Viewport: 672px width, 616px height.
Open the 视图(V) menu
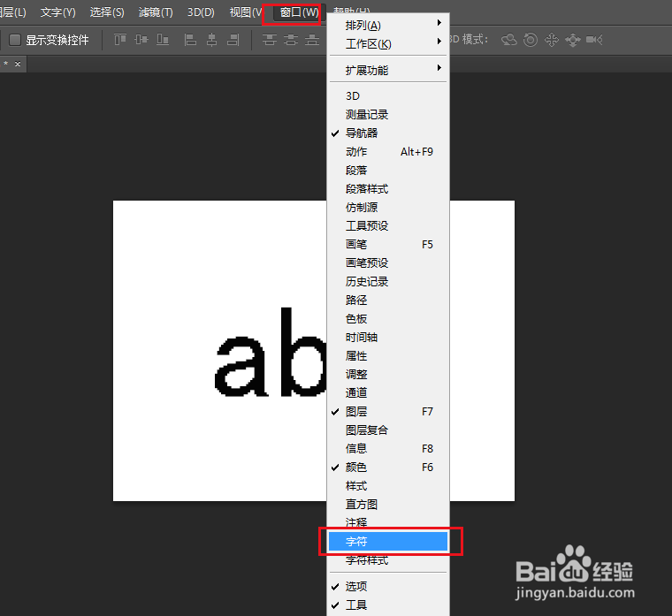tap(246, 12)
